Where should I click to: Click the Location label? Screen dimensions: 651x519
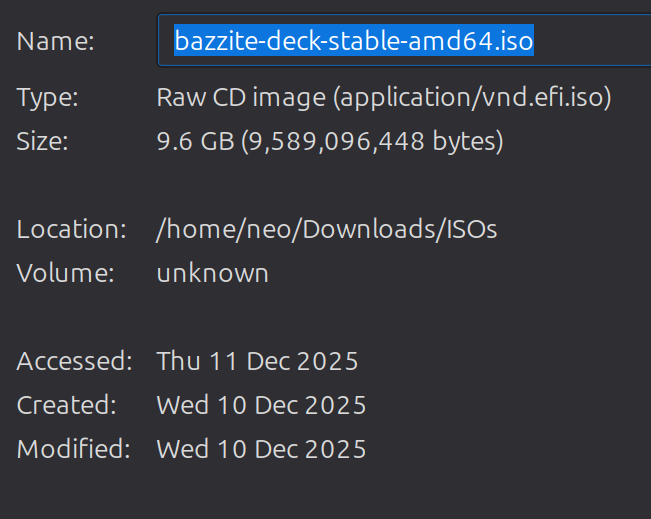(x=71, y=229)
